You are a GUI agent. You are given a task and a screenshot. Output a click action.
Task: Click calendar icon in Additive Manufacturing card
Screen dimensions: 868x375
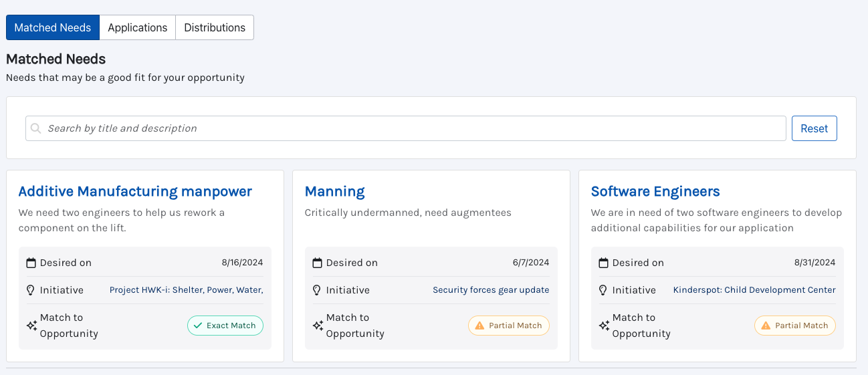tap(31, 263)
